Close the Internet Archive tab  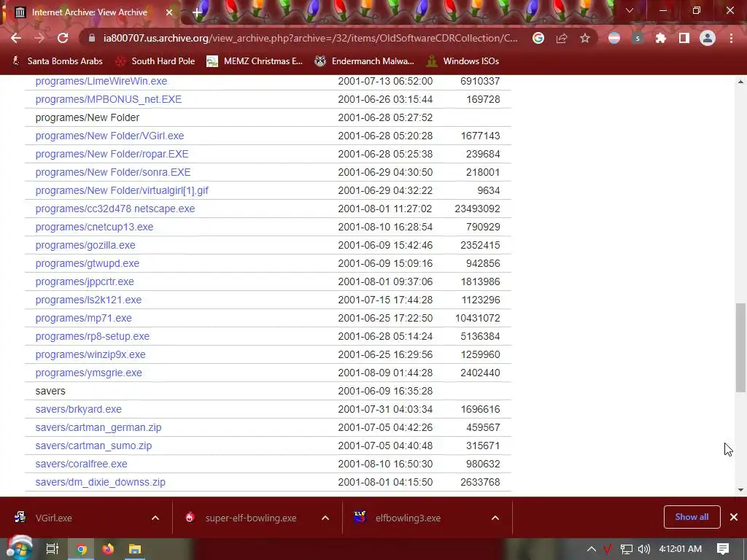coord(169,12)
